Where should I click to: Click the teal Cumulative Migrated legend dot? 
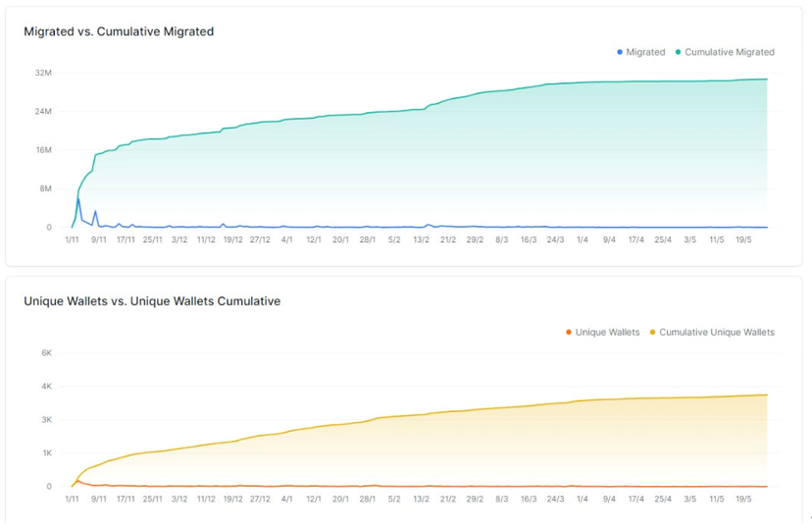click(x=678, y=52)
